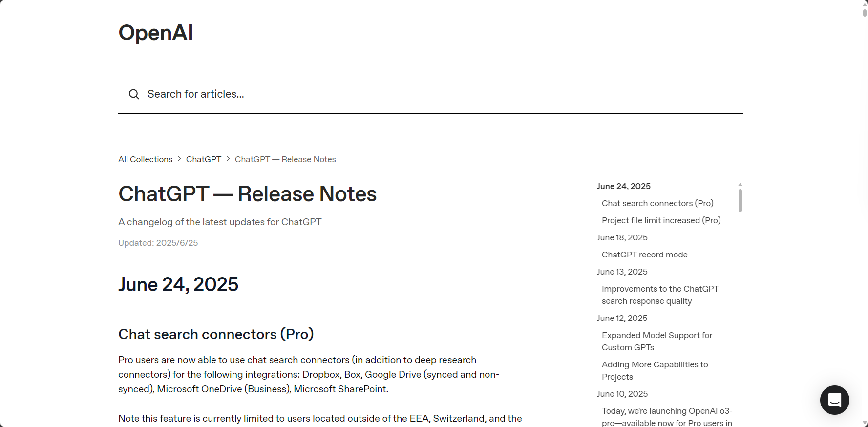The height and width of the screenshot is (427, 868).
Task: Jump to June 18, 2025 entry
Action: [622, 237]
